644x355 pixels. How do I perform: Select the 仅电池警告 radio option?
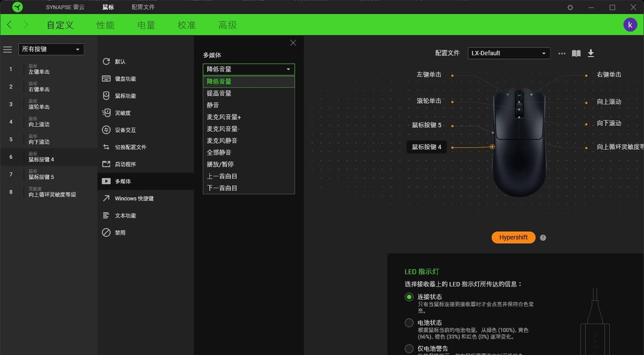click(409, 348)
